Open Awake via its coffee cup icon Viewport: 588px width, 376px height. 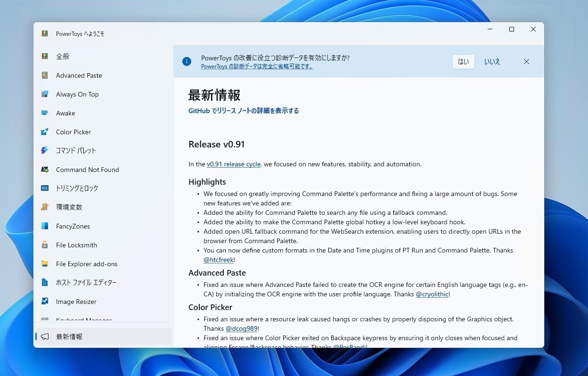pos(45,113)
